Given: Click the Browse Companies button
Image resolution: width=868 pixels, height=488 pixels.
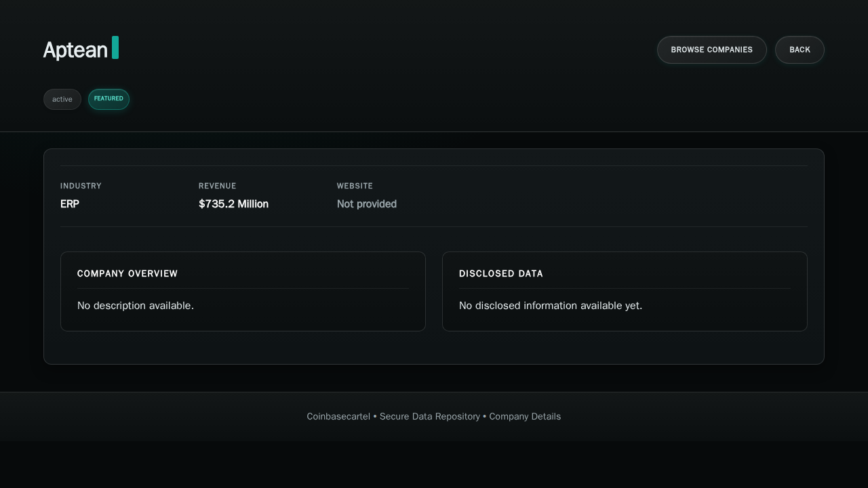Looking at the screenshot, I should (711, 49).
